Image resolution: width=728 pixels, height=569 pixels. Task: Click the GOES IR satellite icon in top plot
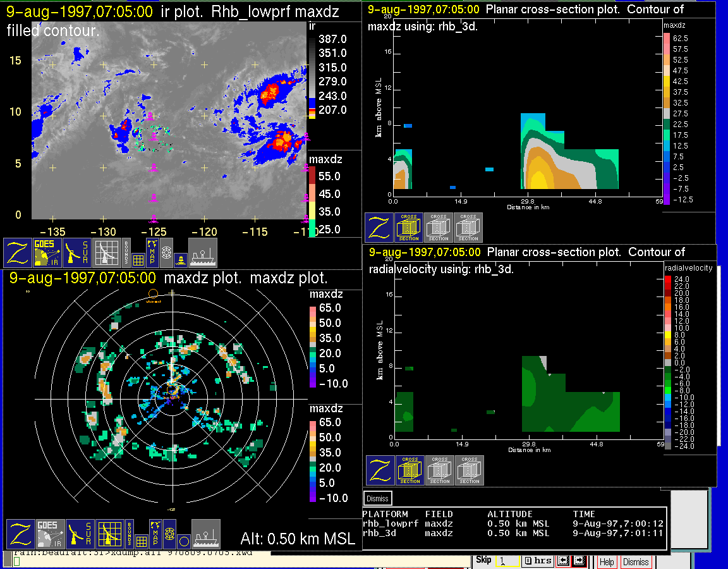point(47,253)
